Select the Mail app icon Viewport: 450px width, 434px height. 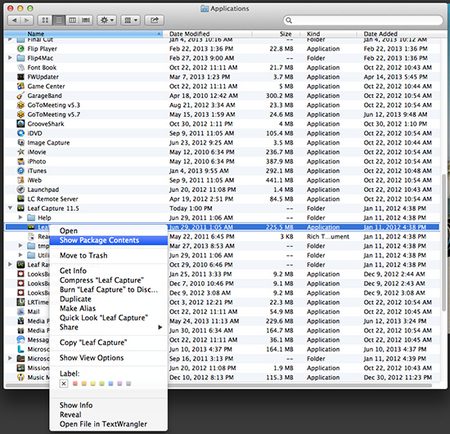(x=21, y=312)
